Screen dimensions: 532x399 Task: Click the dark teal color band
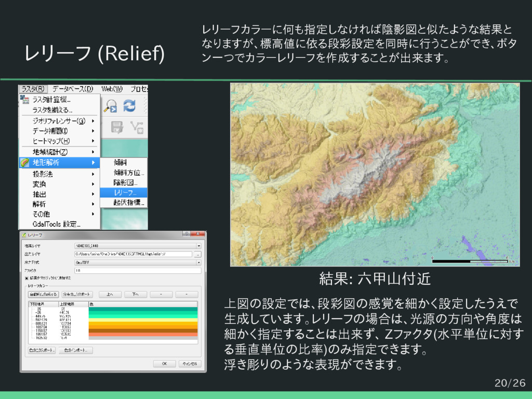pyautogui.click(x=143, y=309)
